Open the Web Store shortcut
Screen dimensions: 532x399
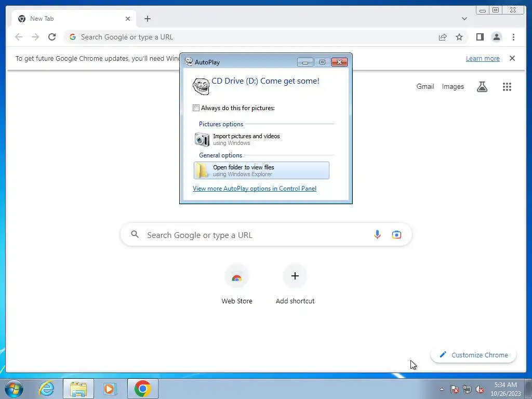click(x=237, y=284)
